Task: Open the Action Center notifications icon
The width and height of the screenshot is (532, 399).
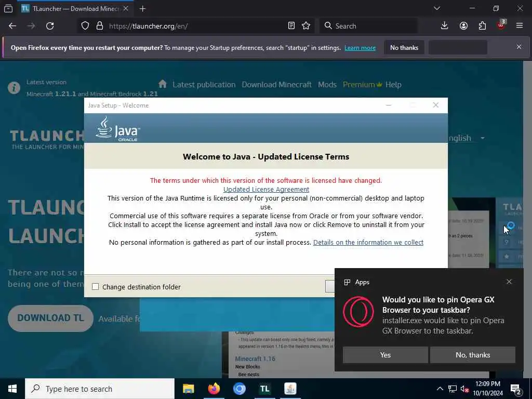Action: coord(516,389)
